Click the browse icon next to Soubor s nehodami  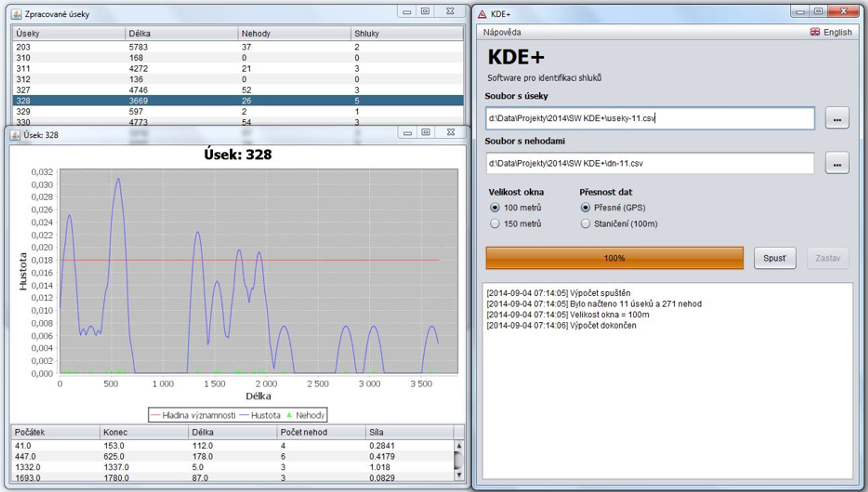tap(838, 163)
